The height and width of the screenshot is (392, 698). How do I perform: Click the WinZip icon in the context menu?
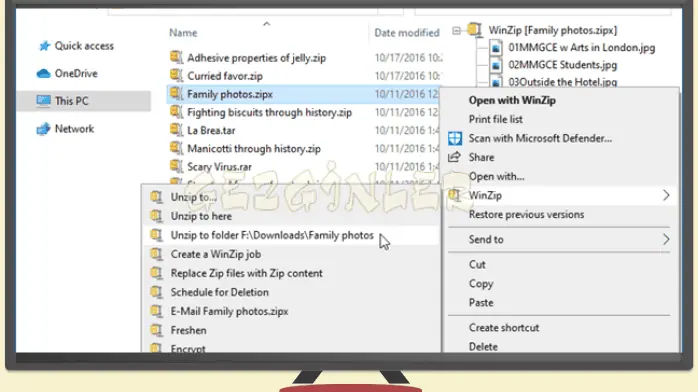coord(454,195)
